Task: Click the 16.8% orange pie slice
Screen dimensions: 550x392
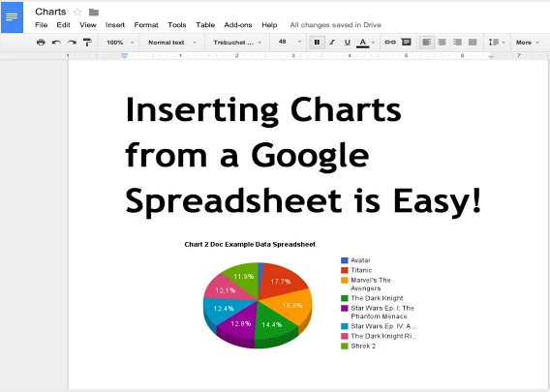Action: [x=290, y=307]
